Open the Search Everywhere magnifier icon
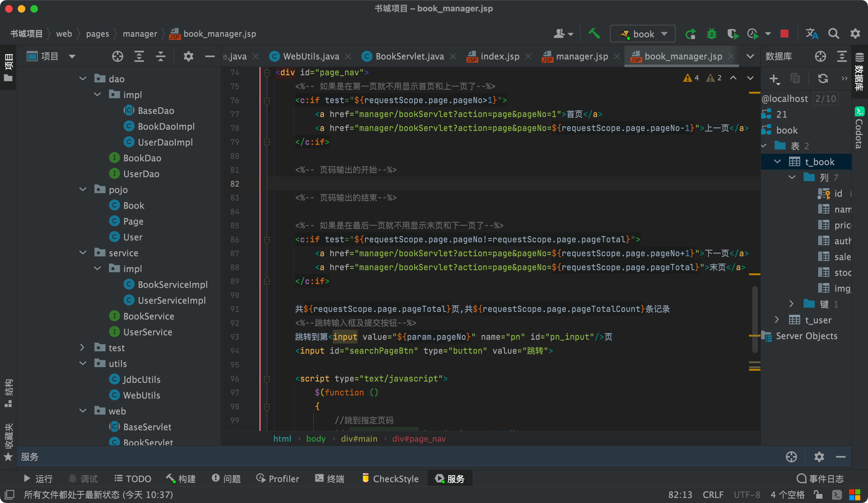The image size is (868, 503). [834, 34]
